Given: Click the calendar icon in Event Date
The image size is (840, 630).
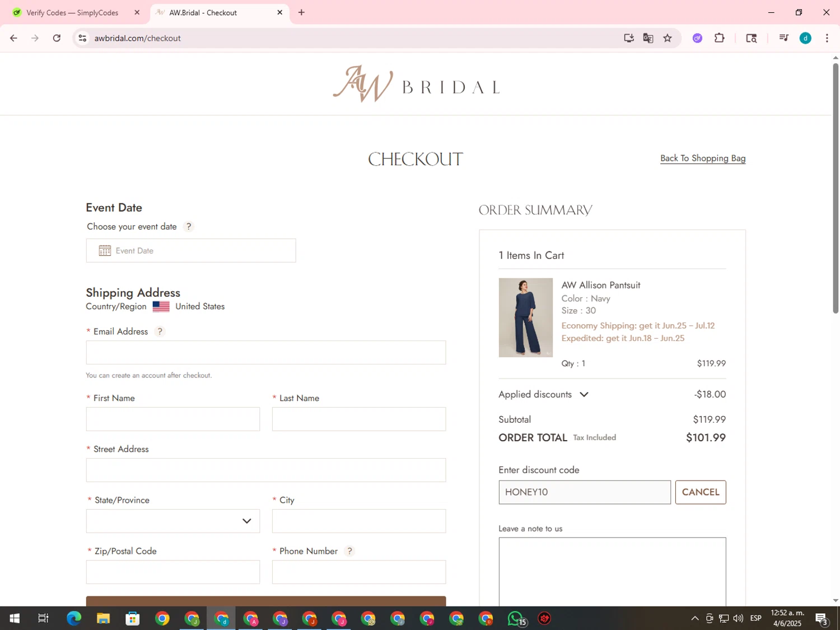Looking at the screenshot, I should [105, 250].
